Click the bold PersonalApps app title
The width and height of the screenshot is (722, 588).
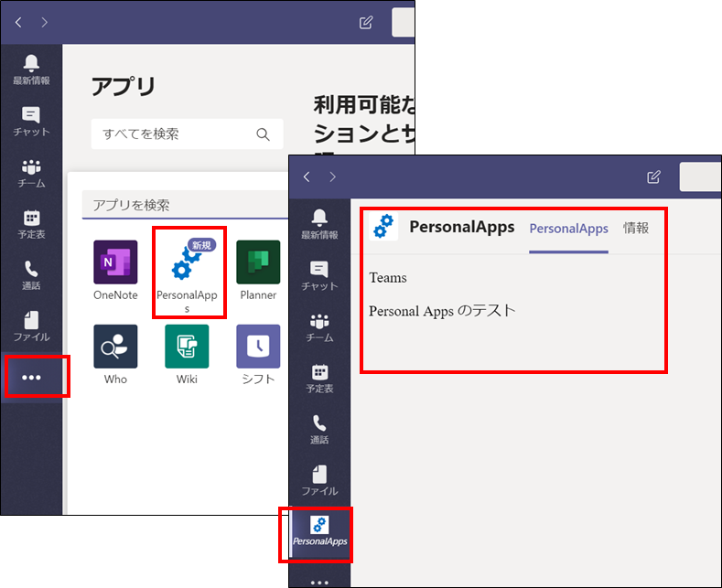462,227
